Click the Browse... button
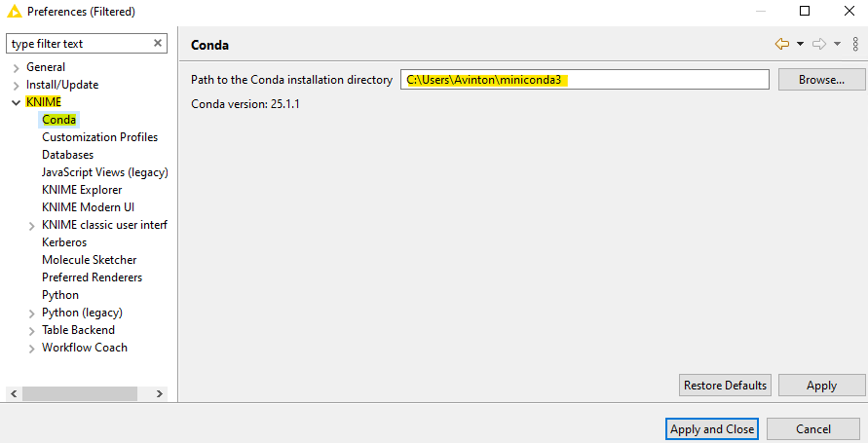Screen dimensions: 868x443 click(x=821, y=80)
